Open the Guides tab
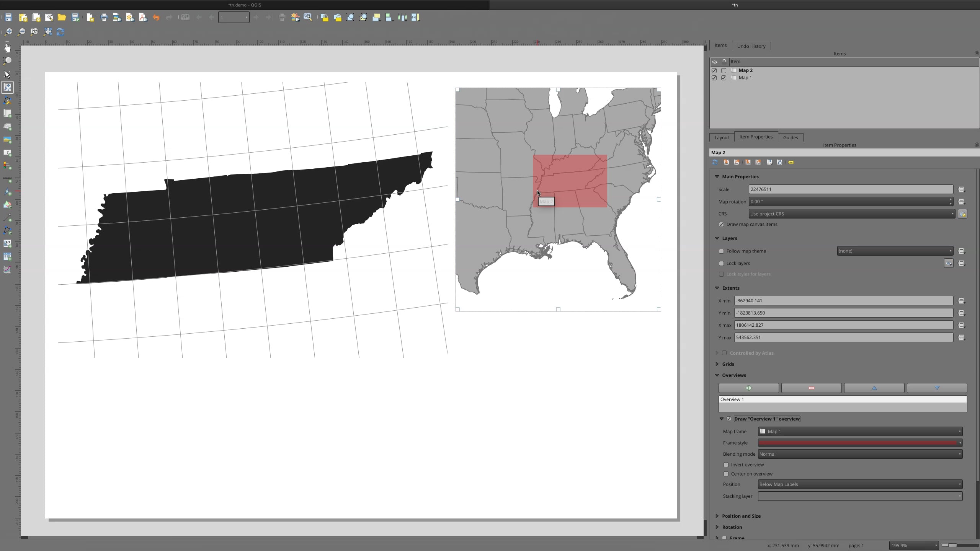Screen dimensions: 980x551 click(790, 137)
